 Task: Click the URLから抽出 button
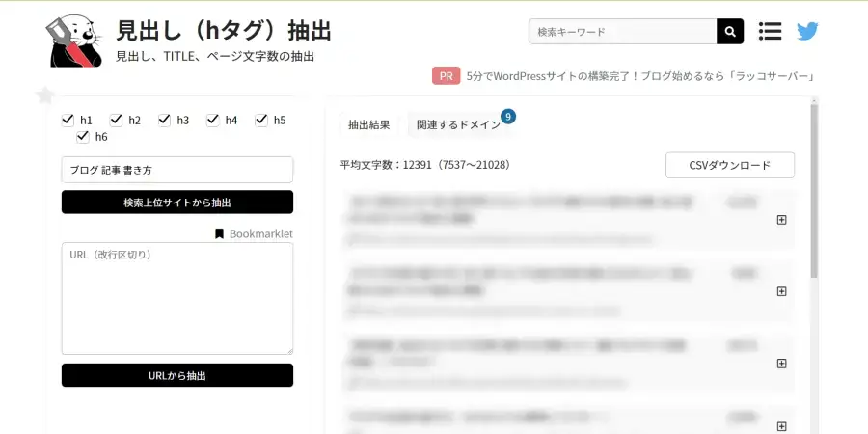point(177,375)
